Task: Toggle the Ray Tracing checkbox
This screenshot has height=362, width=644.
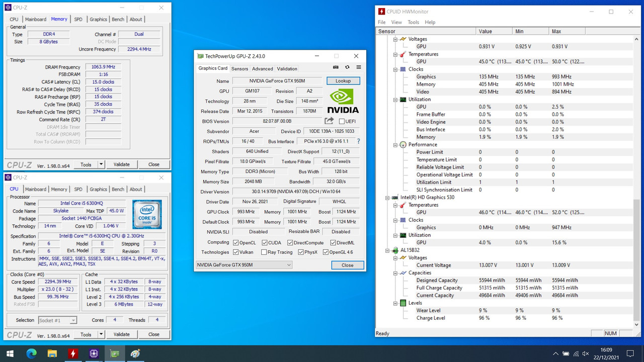Action: (265, 252)
